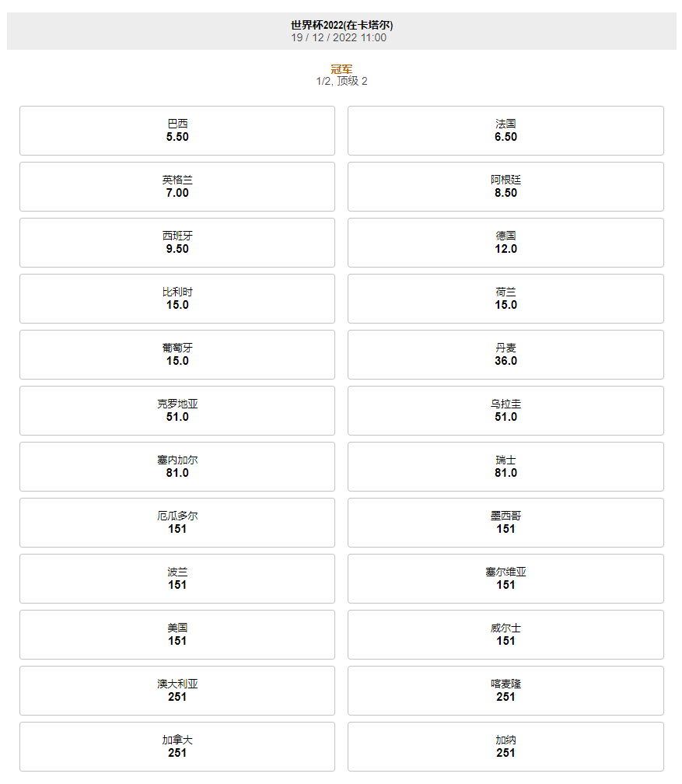This screenshot has height=784, width=682.
Task: Select Portugal (葡萄牙) at odds 15.0
Action: pos(177,355)
